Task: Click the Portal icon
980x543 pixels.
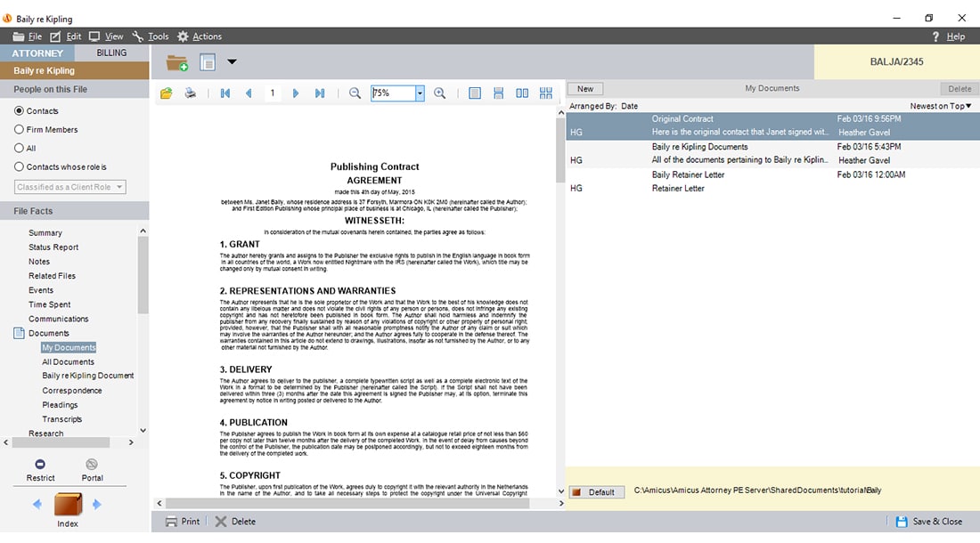Action: click(x=92, y=465)
